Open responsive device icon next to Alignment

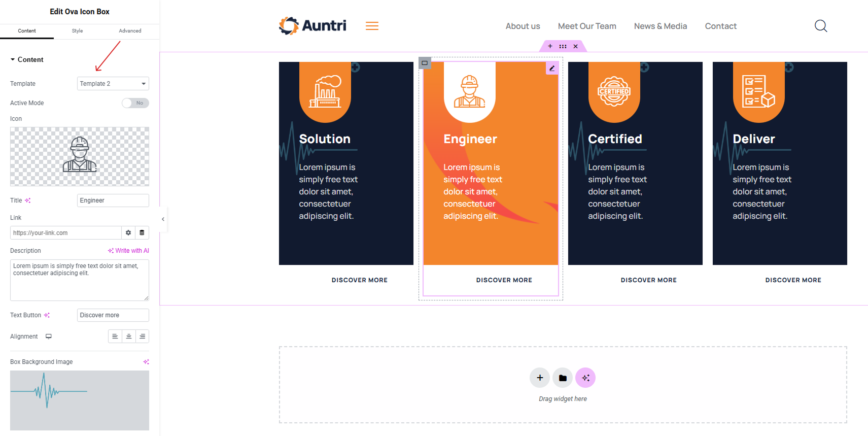[x=49, y=337]
